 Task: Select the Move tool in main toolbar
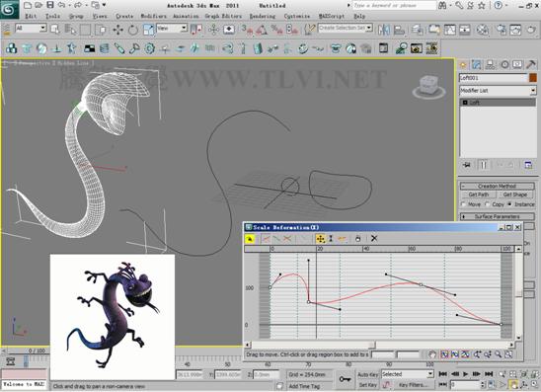tap(117, 30)
